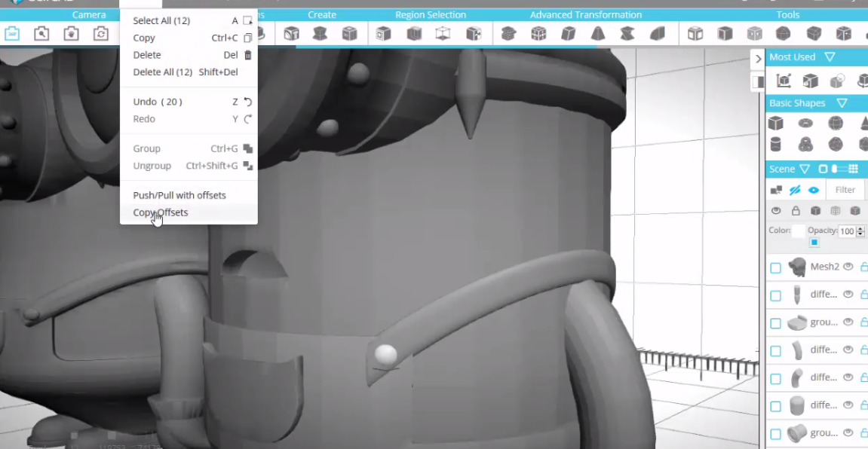Open the Region Selection group label
Screen dimensions: 868x449
click(431, 15)
